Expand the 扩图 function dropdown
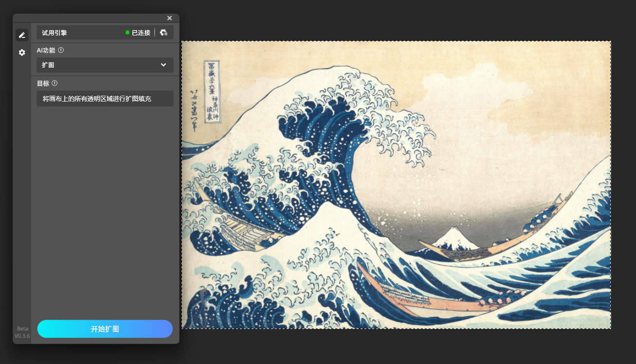 (105, 65)
